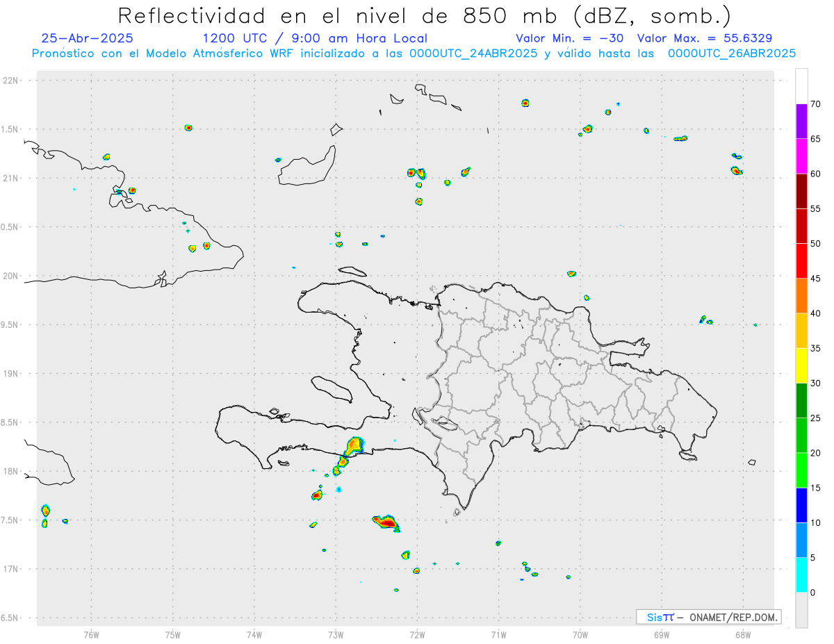The height and width of the screenshot is (644, 834).
Task: Click the '68W' longitude axis label
Action: click(743, 634)
